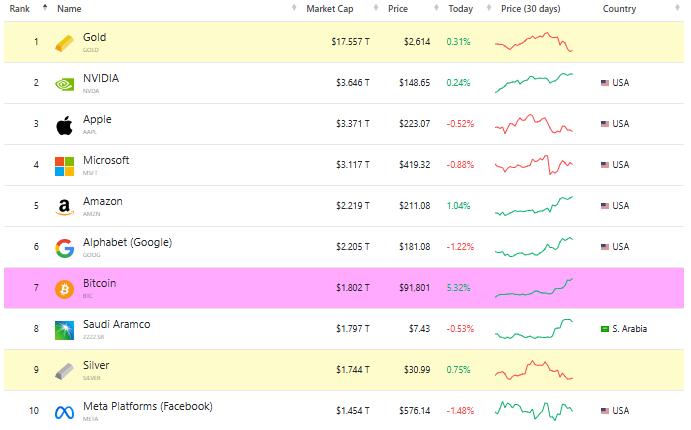Click the USA flag in Meta row
Screen dimensions: 691x430
point(605,411)
